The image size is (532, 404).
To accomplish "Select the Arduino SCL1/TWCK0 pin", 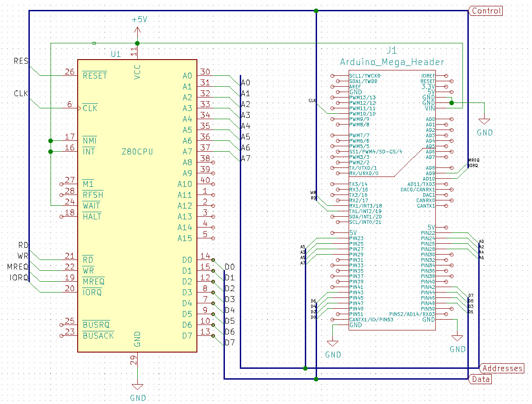I will pyautogui.click(x=365, y=76).
